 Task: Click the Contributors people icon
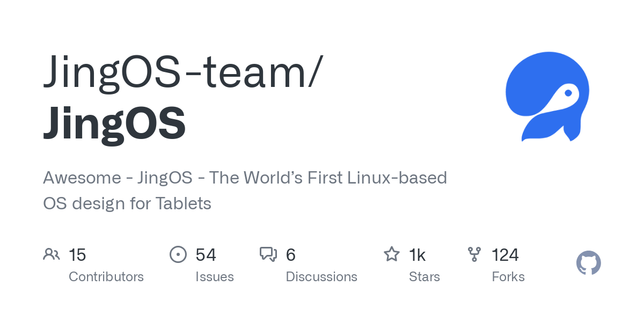pos(52,254)
